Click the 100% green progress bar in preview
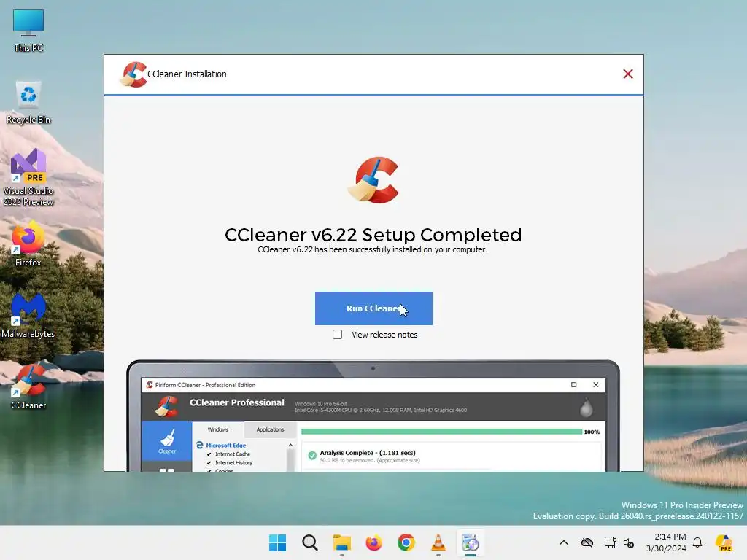 (x=441, y=432)
